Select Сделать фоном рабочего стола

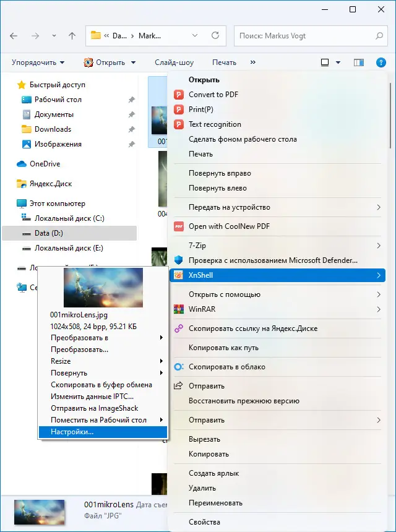coord(278,139)
